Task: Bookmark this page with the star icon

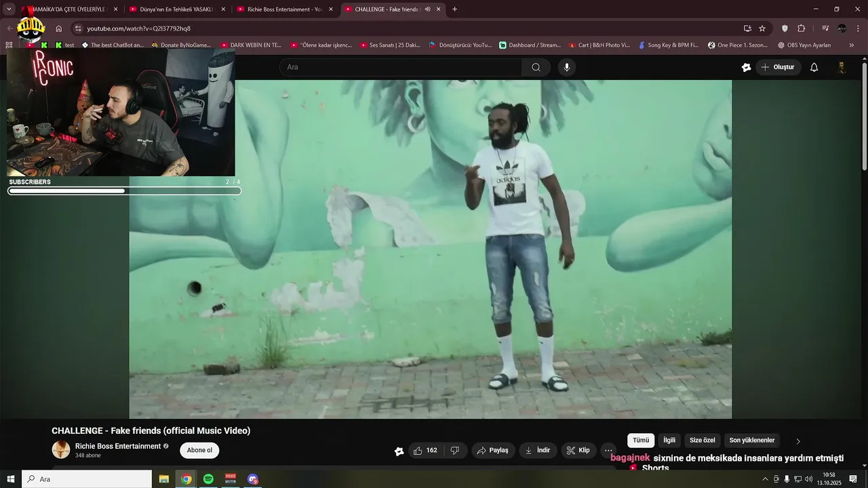Action: pyautogui.click(x=762, y=28)
